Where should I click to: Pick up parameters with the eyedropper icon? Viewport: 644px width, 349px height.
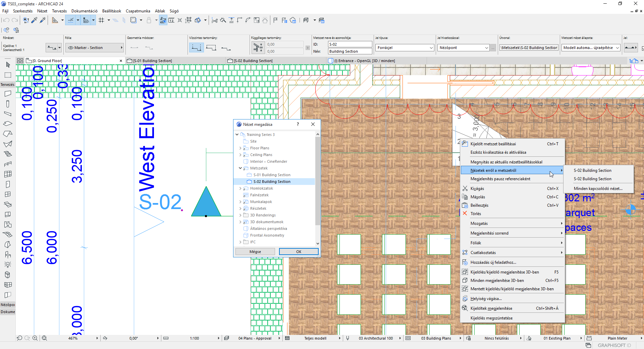coord(34,20)
